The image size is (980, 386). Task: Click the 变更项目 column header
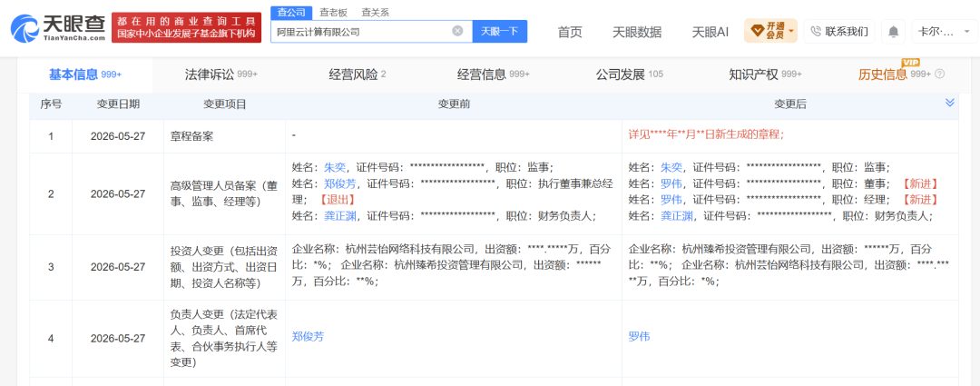pos(225,104)
